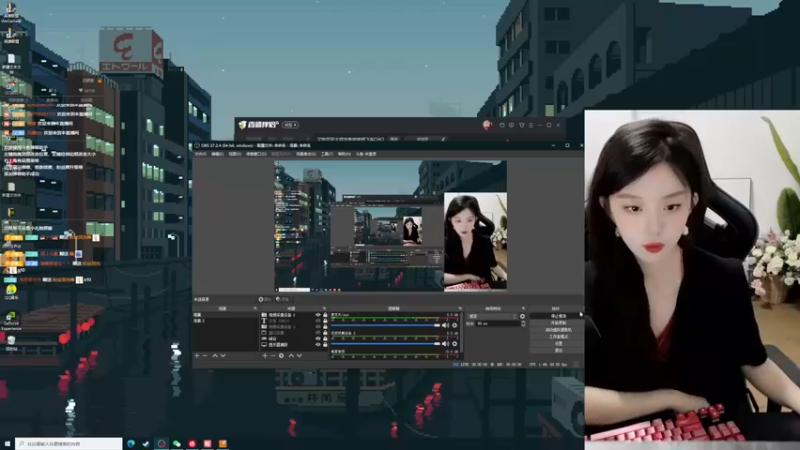Screen dimensions: 800x450
Task: Hide the display capture source
Action: [318, 344]
